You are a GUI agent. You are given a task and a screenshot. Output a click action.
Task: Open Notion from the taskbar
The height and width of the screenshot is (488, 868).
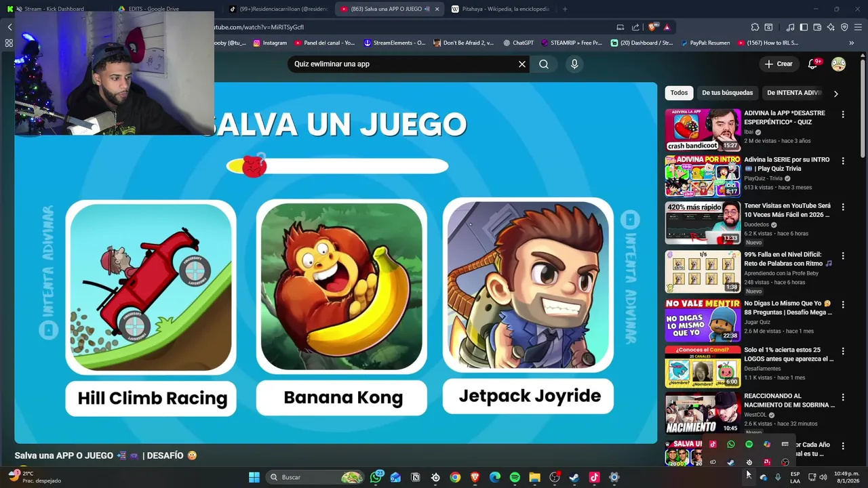click(416, 477)
